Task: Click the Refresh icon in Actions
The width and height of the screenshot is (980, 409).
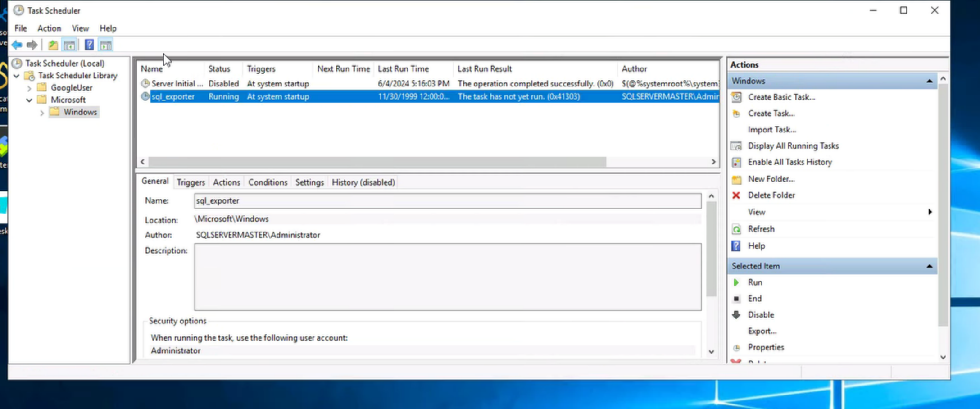Action: 736,229
